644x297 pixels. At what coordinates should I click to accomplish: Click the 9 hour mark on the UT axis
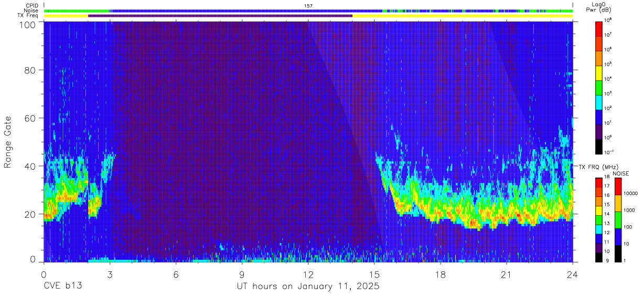242,274
